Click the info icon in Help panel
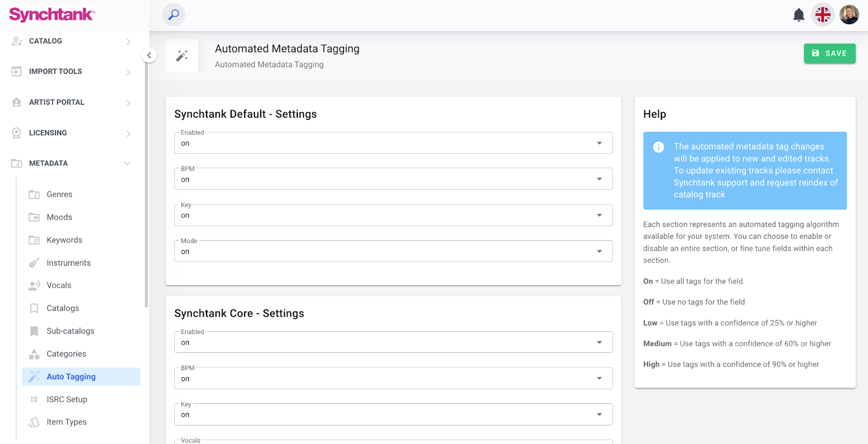The width and height of the screenshot is (868, 444). [659, 147]
